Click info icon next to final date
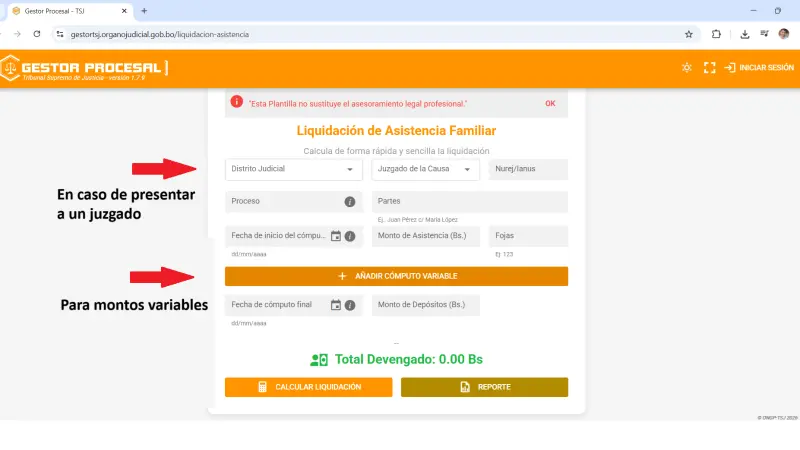This screenshot has width=800, height=450. (x=350, y=305)
